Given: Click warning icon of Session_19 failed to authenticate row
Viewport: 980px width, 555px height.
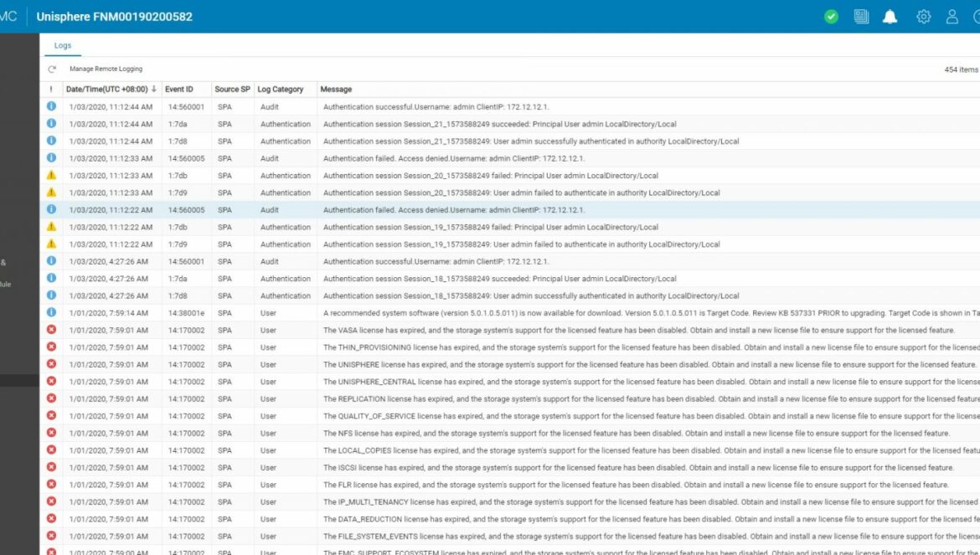Looking at the screenshot, I should coord(51,244).
